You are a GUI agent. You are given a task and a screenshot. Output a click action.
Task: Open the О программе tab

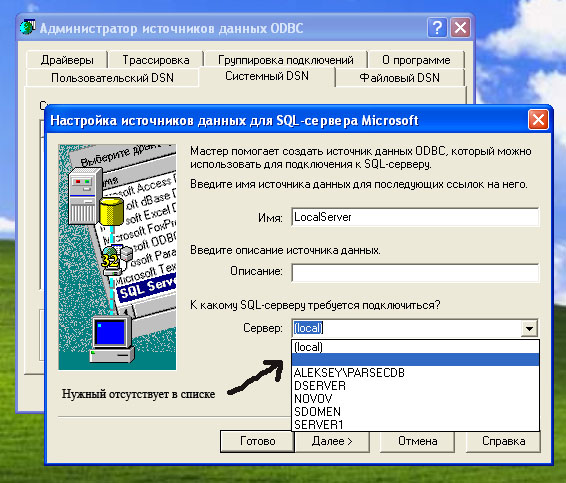click(416, 60)
